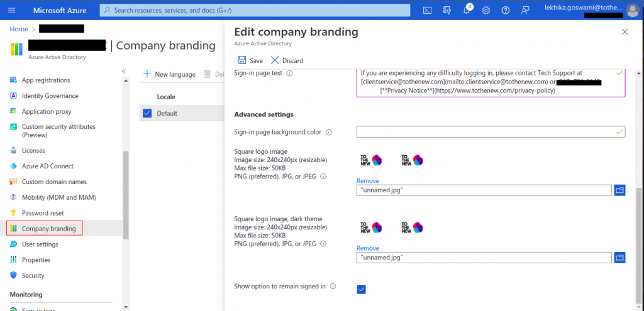The width and height of the screenshot is (644, 311).
Task: Show info for Square logo image formats
Action: [323, 177]
